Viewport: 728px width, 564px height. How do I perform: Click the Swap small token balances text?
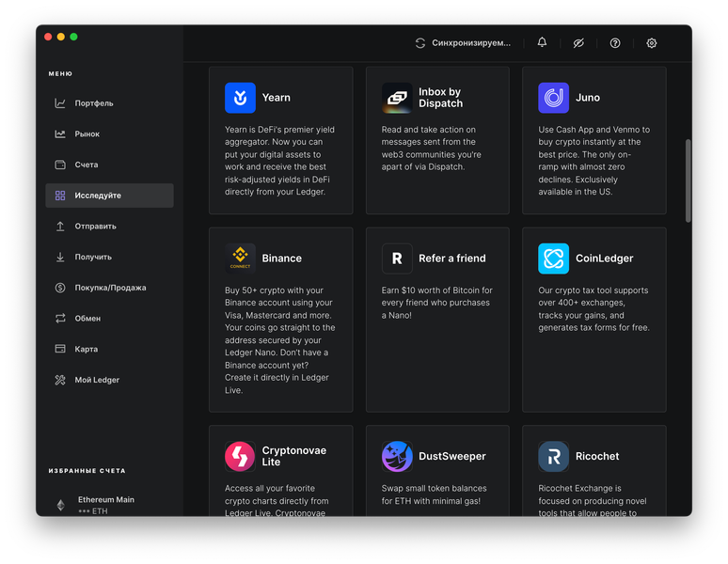[x=435, y=494]
